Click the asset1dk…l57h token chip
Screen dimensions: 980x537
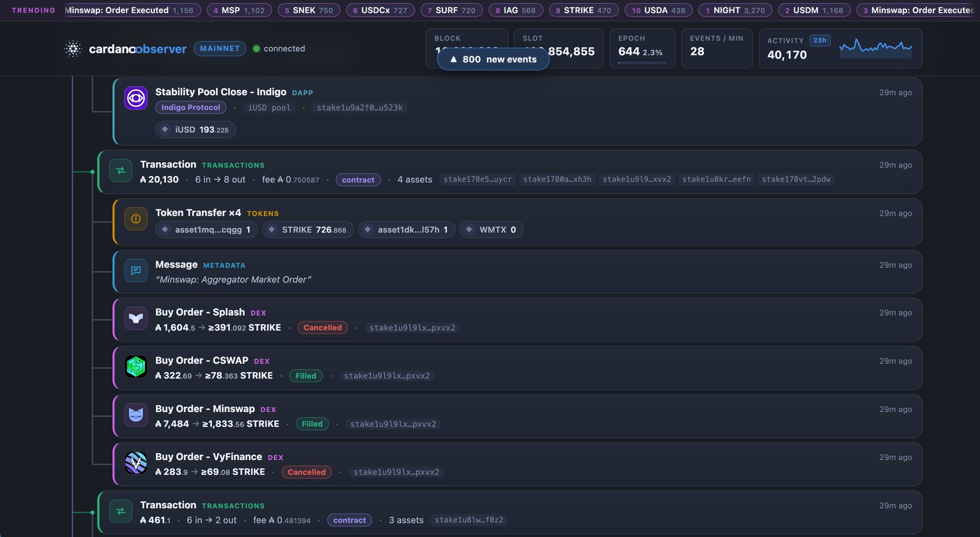[407, 230]
